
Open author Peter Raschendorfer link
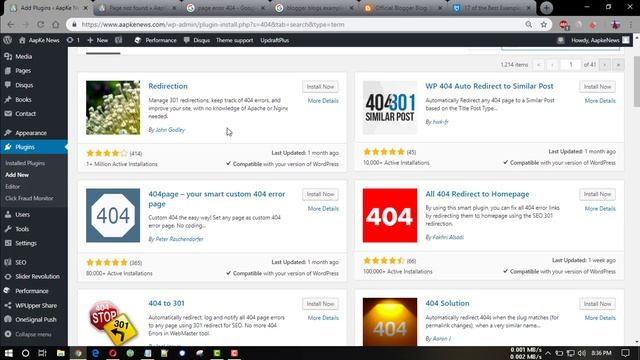click(179, 239)
